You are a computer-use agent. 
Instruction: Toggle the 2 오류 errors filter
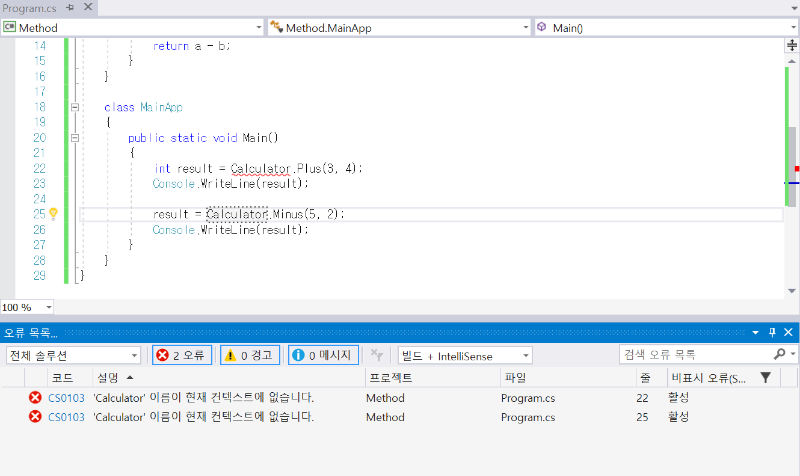tap(182, 355)
